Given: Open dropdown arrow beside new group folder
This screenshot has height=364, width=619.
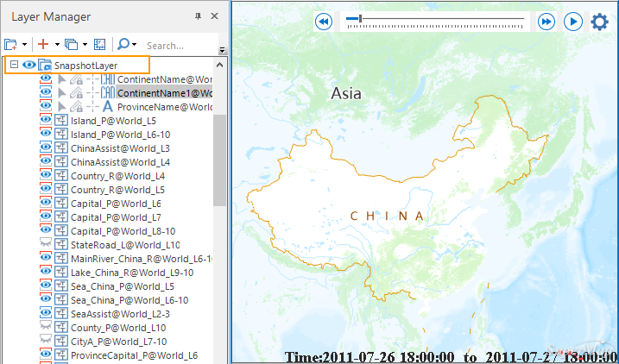Looking at the screenshot, I should pos(24,44).
